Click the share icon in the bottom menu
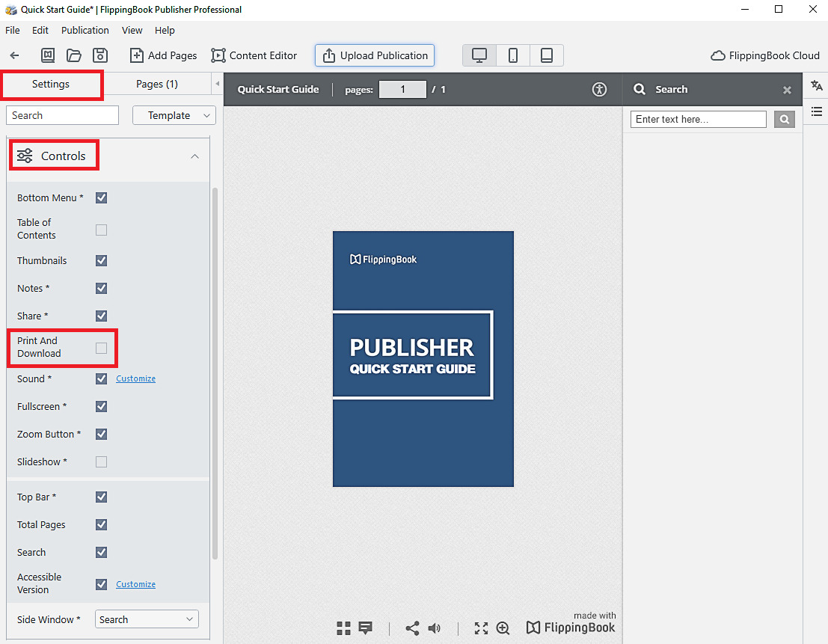Viewport: 828px width, 644px height. coord(412,628)
